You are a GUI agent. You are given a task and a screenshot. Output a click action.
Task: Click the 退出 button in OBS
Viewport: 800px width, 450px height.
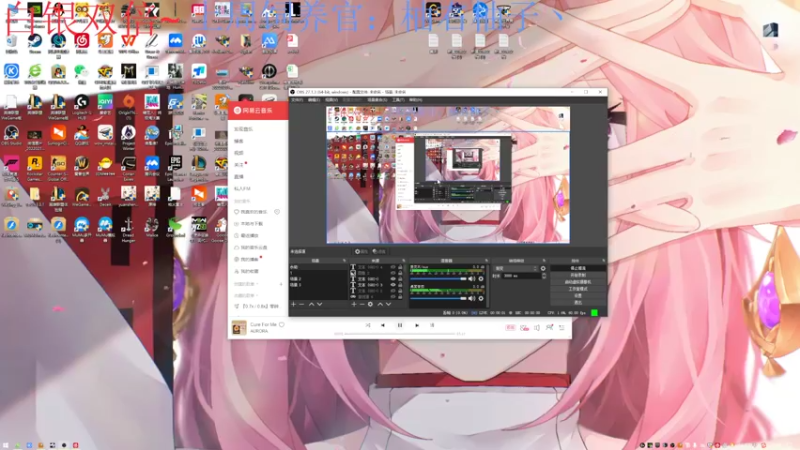(578, 303)
